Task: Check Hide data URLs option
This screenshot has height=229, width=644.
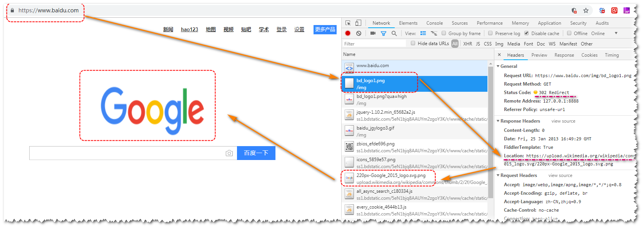Action: coord(413,43)
